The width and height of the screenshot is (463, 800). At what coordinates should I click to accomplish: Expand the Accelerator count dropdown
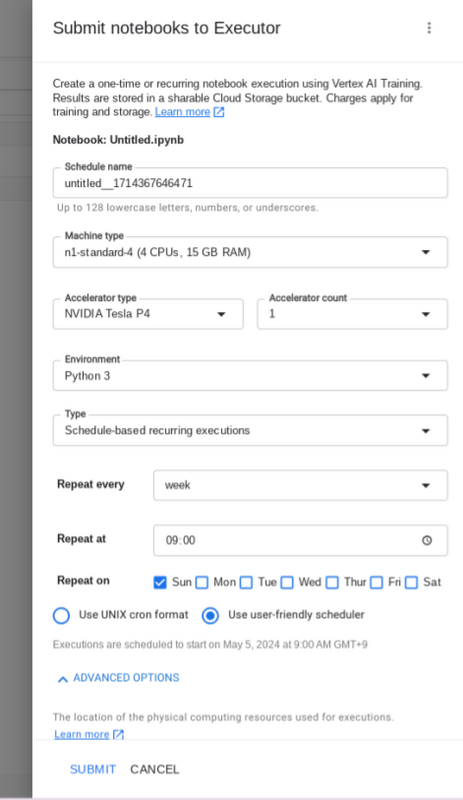[x=352, y=314]
